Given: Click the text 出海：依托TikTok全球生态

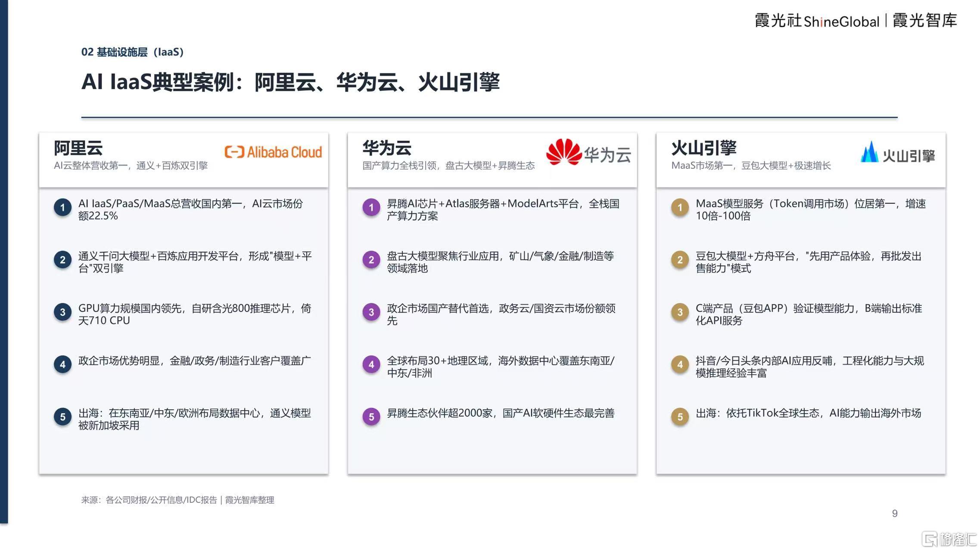Looking at the screenshot, I should pos(808,413).
